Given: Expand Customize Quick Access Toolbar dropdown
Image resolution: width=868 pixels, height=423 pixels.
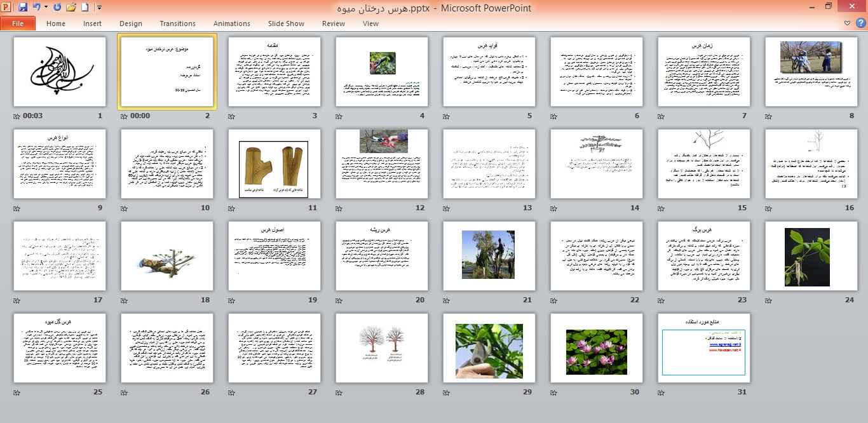Looking at the screenshot, I should (x=99, y=8).
